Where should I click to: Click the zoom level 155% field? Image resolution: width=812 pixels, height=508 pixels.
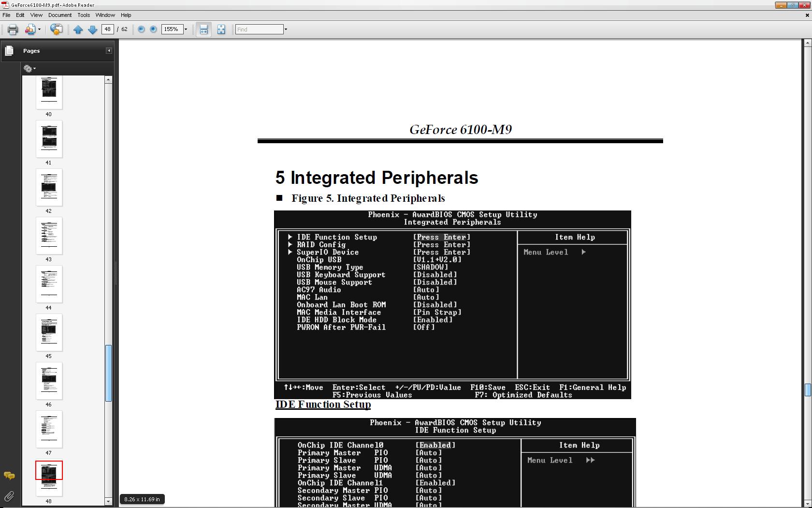tap(172, 30)
